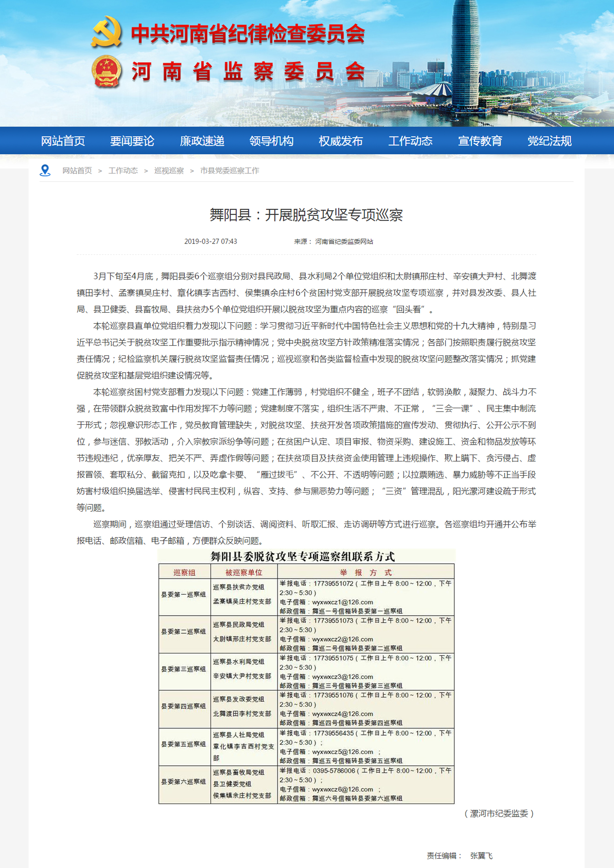This screenshot has height=868, width=614.
Task: Click the email wyxwxcz6@126.com in the table
Action: click(342, 789)
